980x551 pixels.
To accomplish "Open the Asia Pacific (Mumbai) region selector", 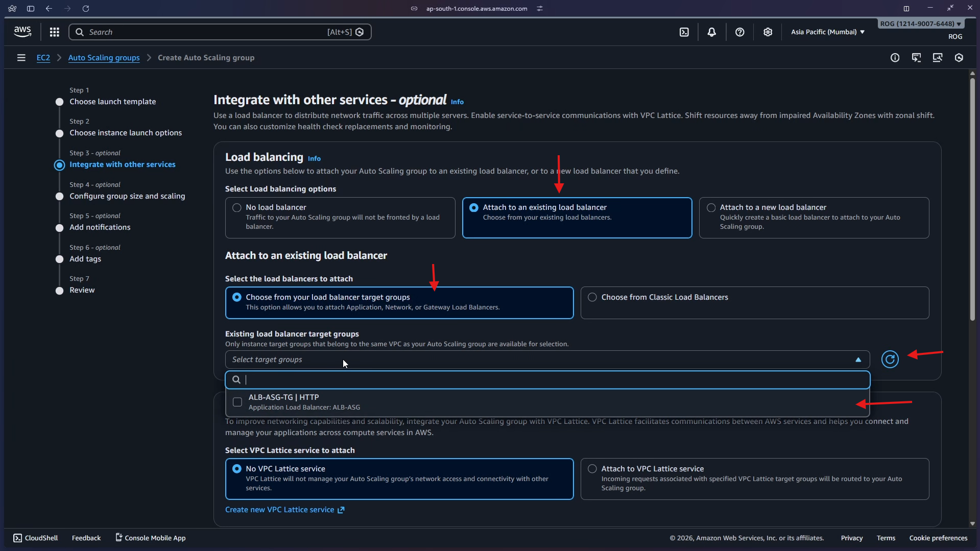I will pyautogui.click(x=826, y=32).
